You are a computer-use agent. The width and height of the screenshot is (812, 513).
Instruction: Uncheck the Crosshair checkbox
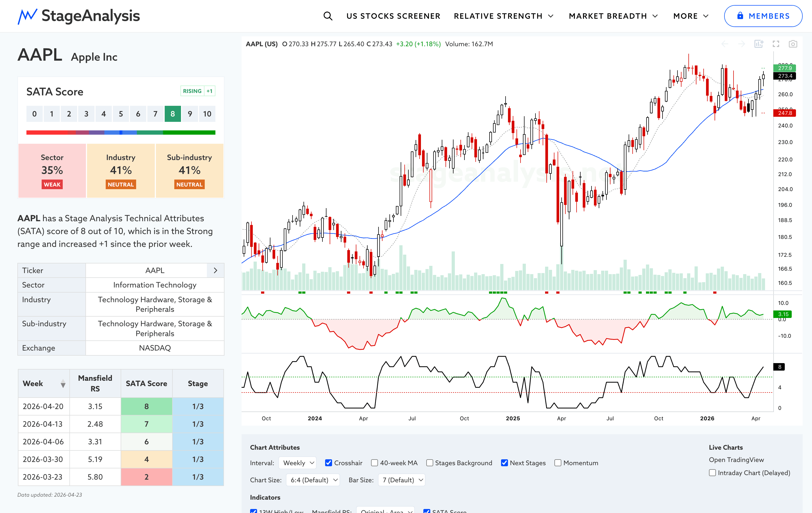pyautogui.click(x=328, y=463)
